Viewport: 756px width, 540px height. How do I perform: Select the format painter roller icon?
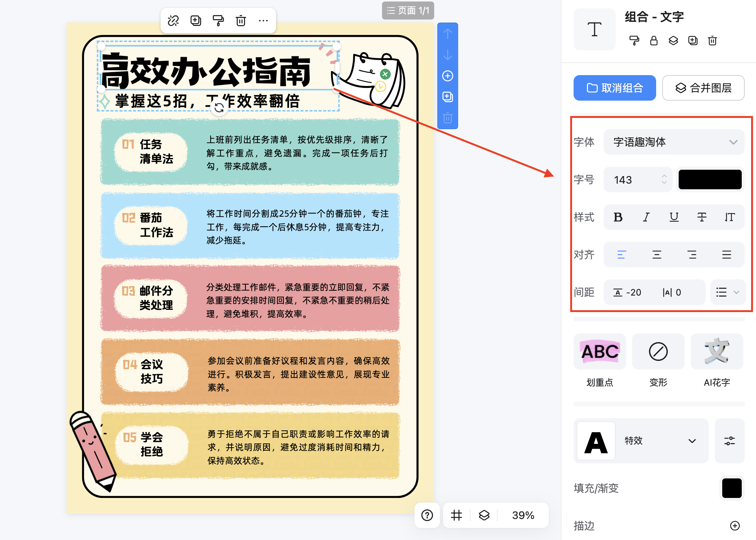pyautogui.click(x=218, y=21)
